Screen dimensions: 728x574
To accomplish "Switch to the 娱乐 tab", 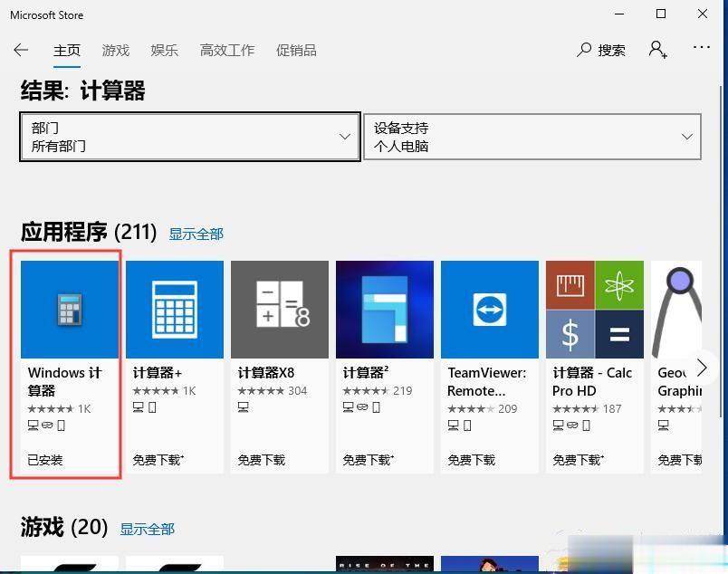I will [165, 50].
